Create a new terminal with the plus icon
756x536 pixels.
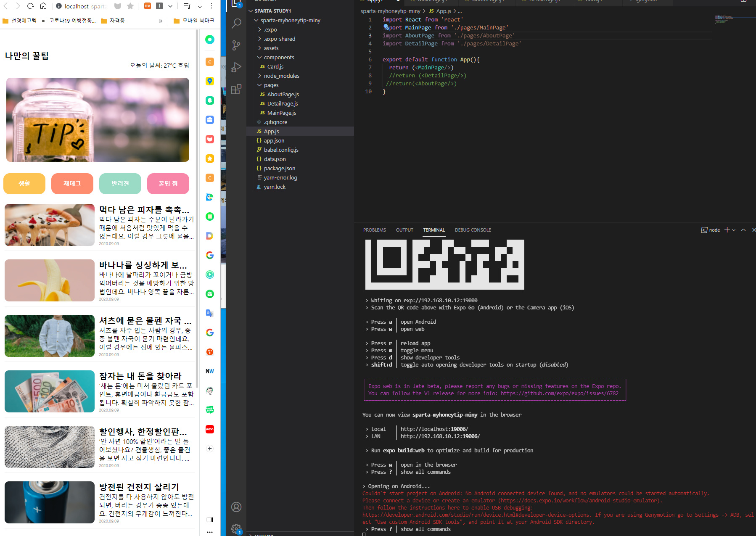tap(727, 230)
